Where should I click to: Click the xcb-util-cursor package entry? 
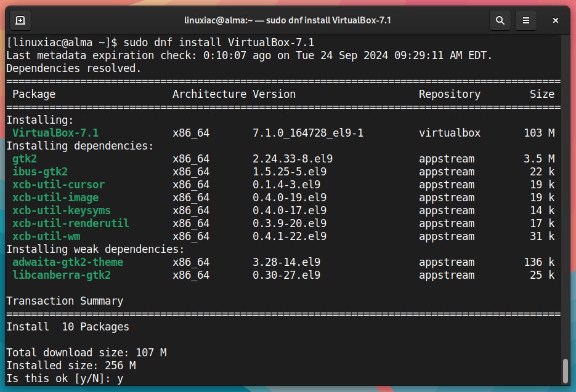pyautogui.click(x=59, y=185)
